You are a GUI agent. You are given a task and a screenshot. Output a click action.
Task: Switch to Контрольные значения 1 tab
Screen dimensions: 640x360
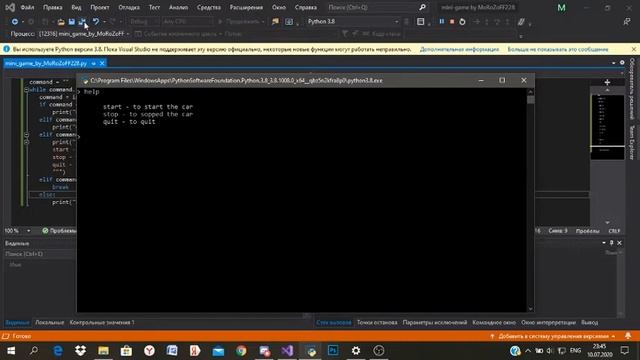pos(102,322)
